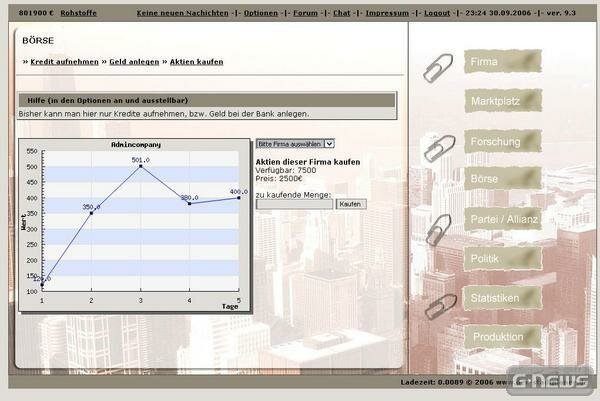Open the Firma menu
This screenshot has height=401, width=600.
[x=503, y=61]
